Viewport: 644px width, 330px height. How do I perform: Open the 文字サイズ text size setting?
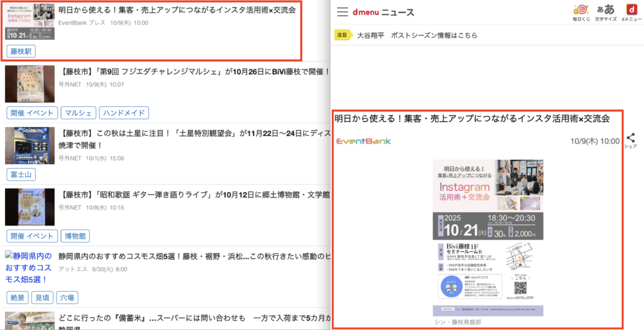coord(604,12)
